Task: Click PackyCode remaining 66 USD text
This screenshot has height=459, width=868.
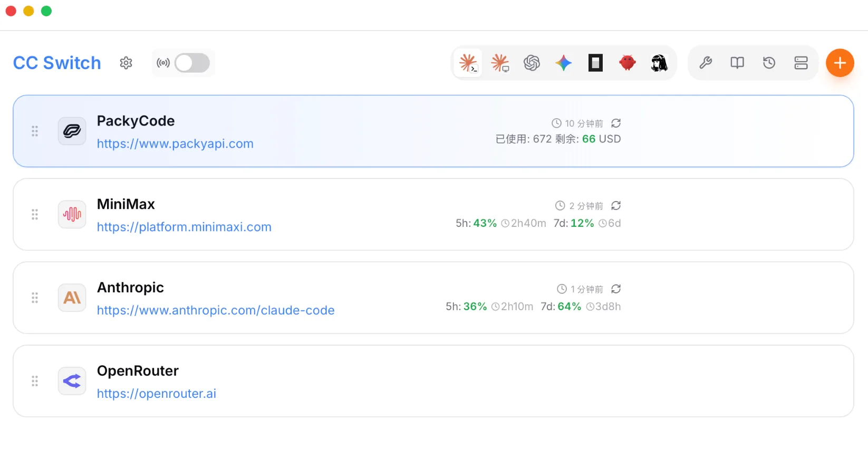Action: 588,139
